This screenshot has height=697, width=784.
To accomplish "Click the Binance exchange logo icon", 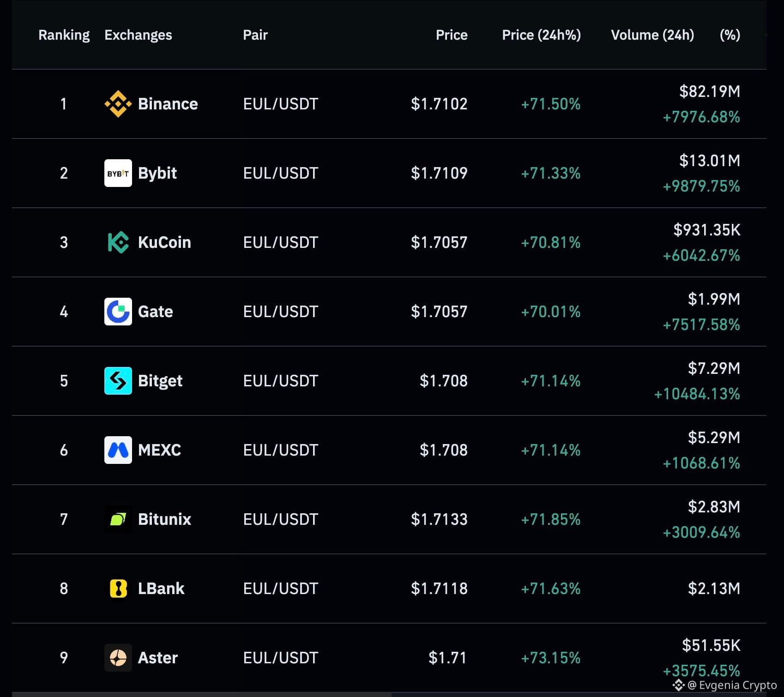I will [118, 104].
